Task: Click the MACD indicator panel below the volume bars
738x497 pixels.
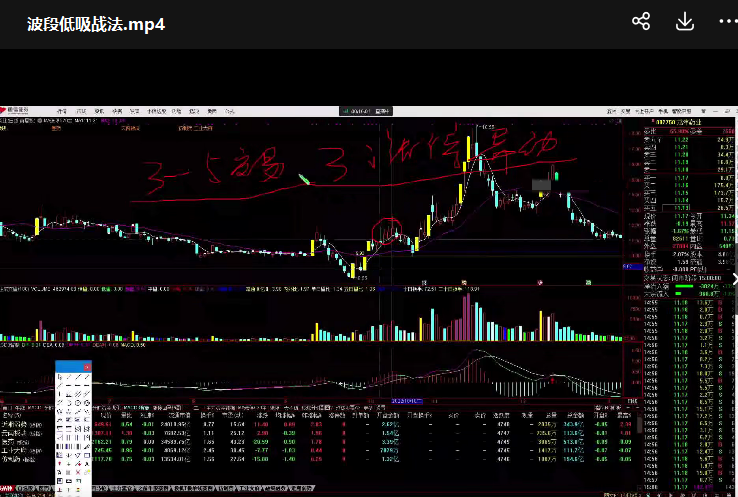Action: (300, 375)
